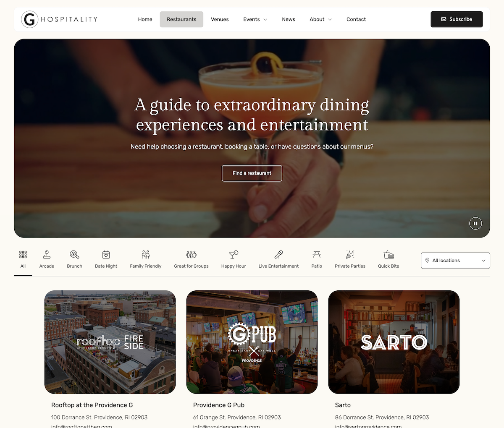This screenshot has width=504, height=428.
Task: Filter restaurants by Happy Hour icon
Action: (x=234, y=255)
